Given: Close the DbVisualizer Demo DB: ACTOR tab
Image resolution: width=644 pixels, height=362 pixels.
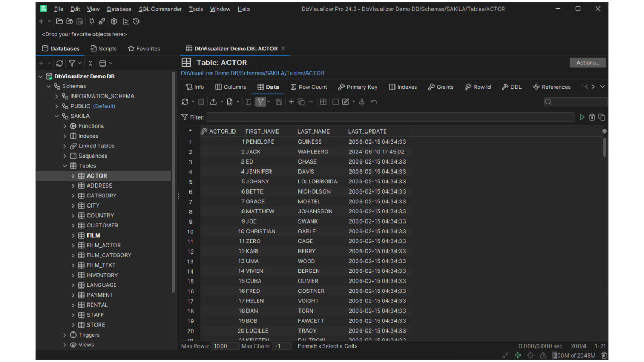Looking at the screenshot, I should click(x=283, y=48).
